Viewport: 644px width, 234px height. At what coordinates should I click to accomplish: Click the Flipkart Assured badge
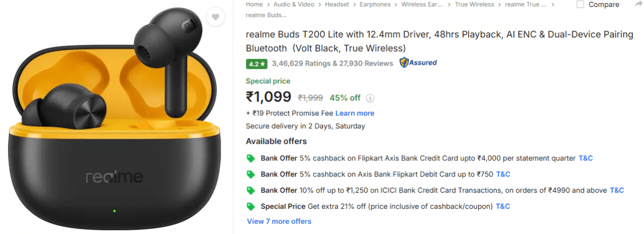pyautogui.click(x=418, y=63)
